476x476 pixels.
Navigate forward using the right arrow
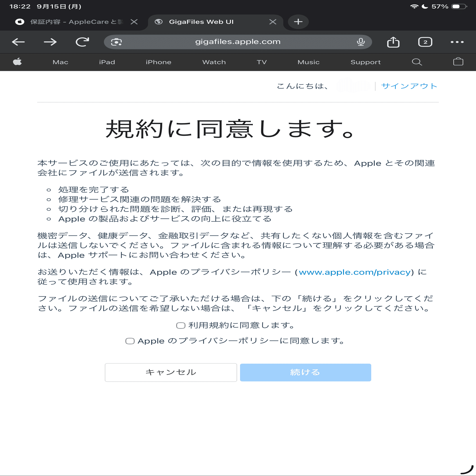tap(51, 42)
